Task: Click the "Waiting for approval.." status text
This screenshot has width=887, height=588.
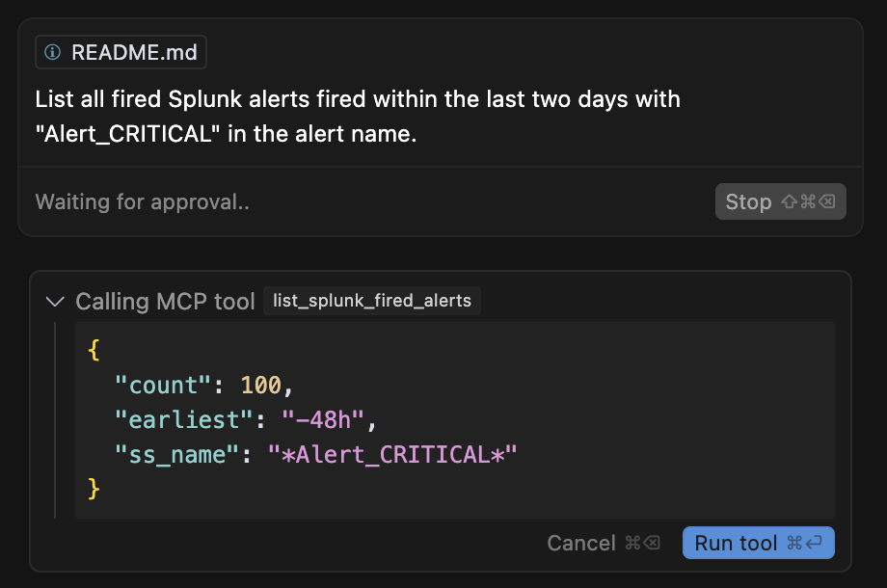Action: 142,202
